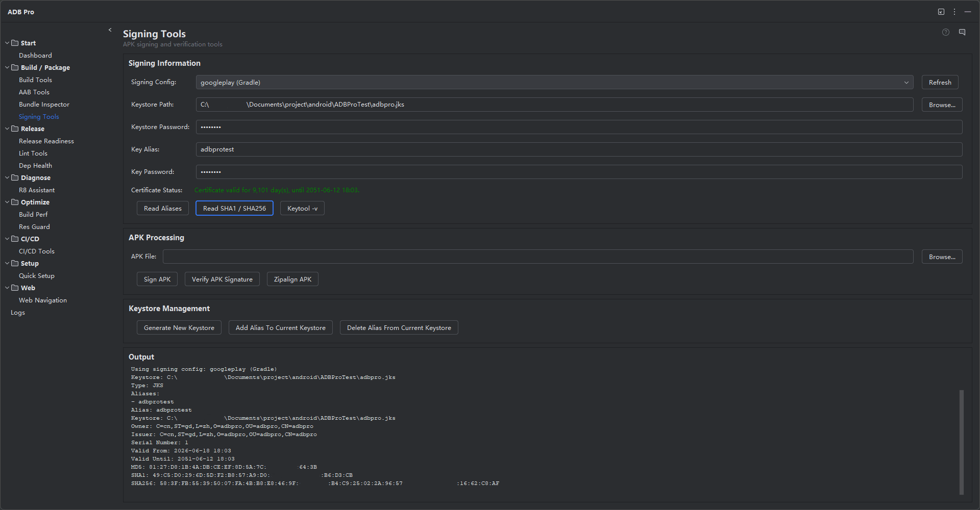Focus the APK File input field
980x510 pixels.
pos(538,257)
